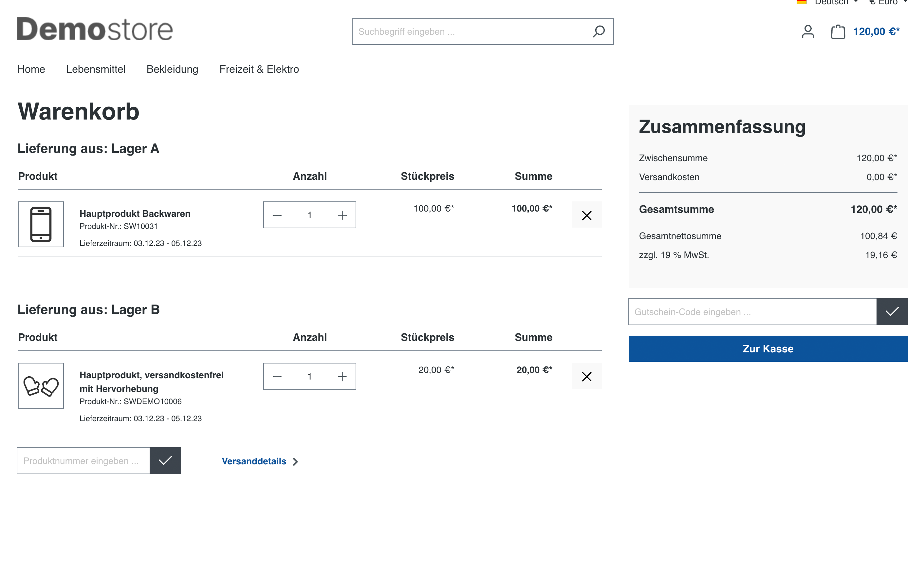This screenshot has width=924, height=577.
Task: Submit the Produktnummer checkmark button
Action: pos(165,461)
